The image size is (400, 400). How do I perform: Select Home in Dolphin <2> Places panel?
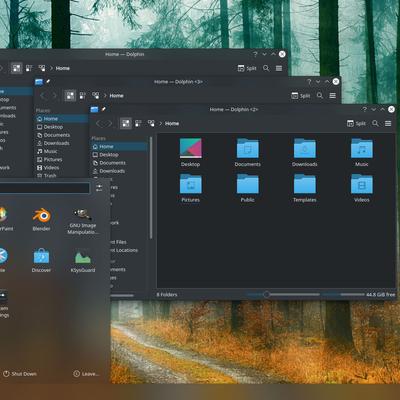pyautogui.click(x=119, y=146)
